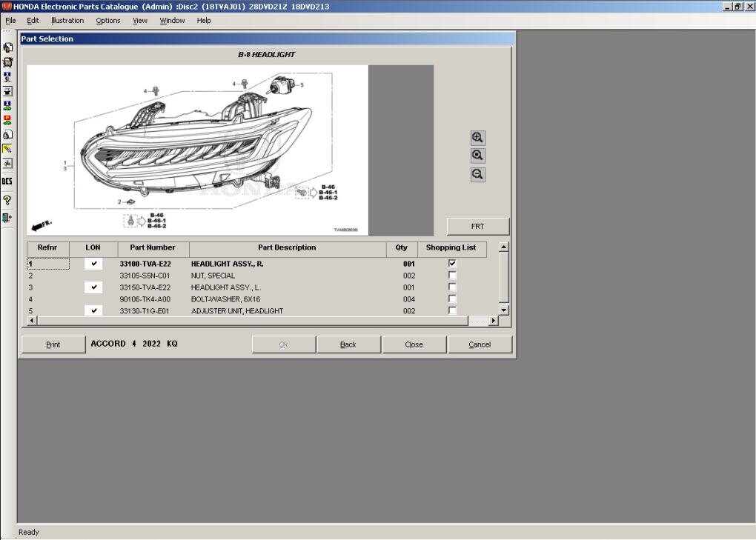Click the Print button

[53, 344]
